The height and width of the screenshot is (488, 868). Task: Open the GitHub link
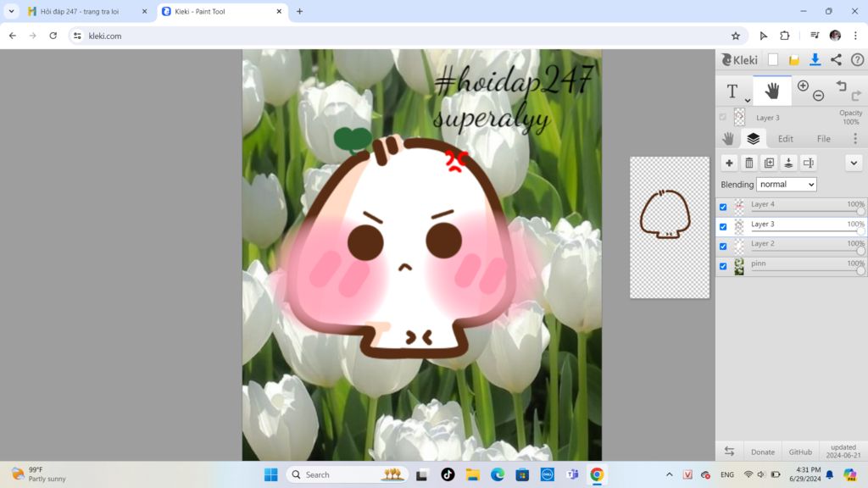click(800, 452)
